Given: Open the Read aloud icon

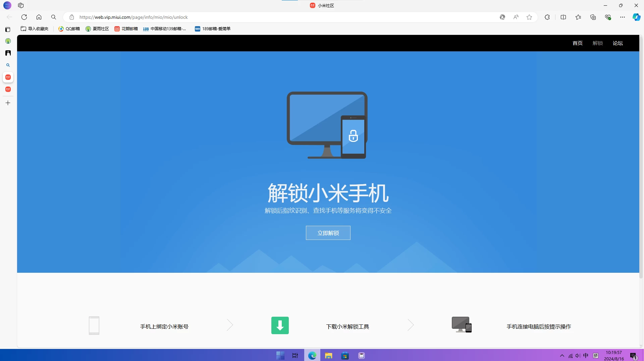Looking at the screenshot, I should click(516, 17).
